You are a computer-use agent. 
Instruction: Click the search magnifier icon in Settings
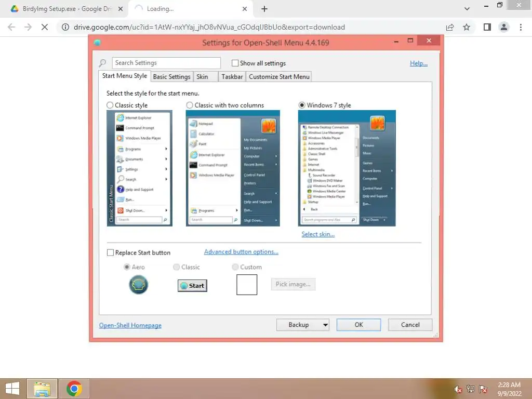pyautogui.click(x=102, y=63)
